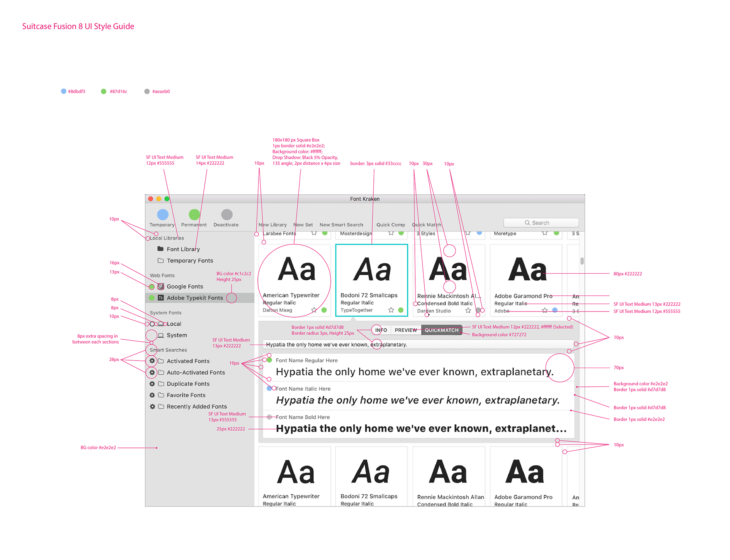Select the blue #8dbdf3 color swatch
The height and width of the screenshot is (560, 730).
pos(63,91)
